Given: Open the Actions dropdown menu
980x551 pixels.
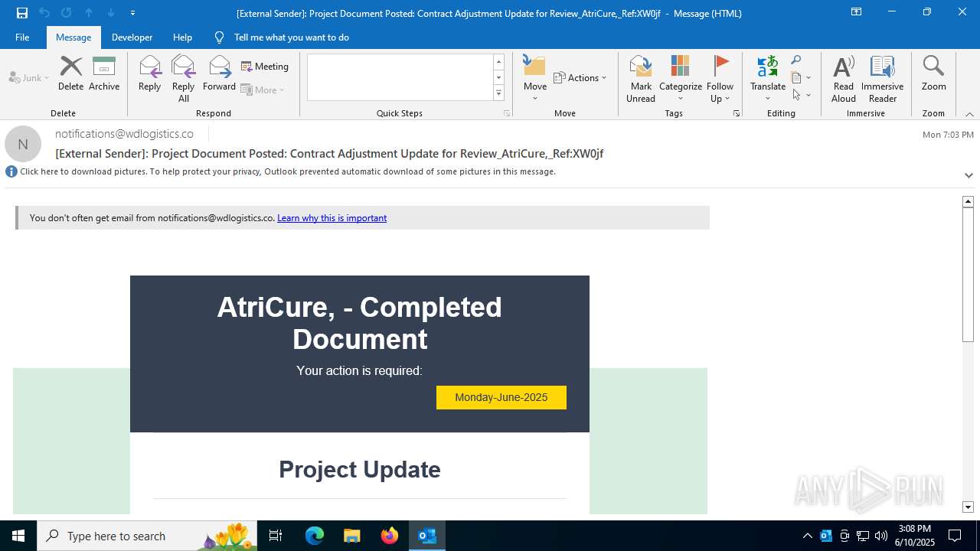Looking at the screenshot, I should [580, 77].
